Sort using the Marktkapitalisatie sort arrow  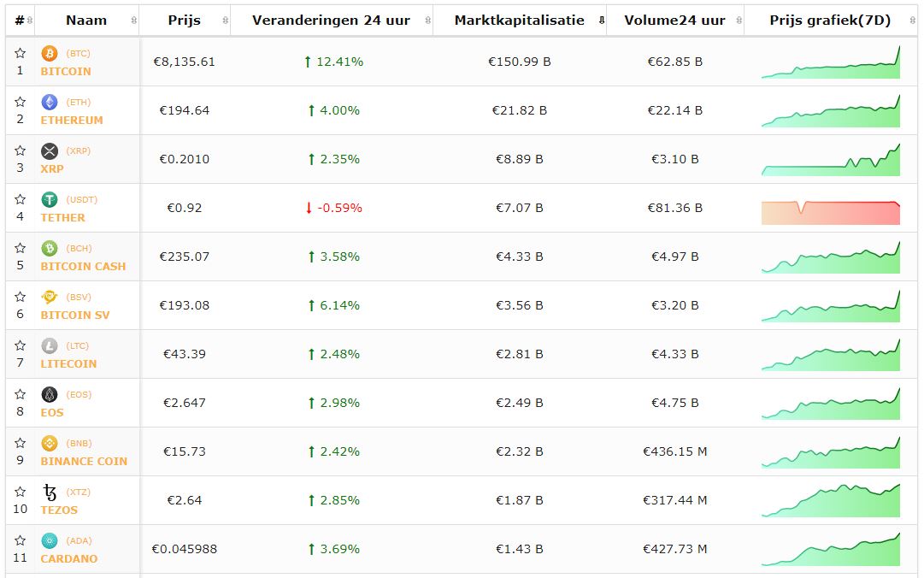tap(601, 21)
